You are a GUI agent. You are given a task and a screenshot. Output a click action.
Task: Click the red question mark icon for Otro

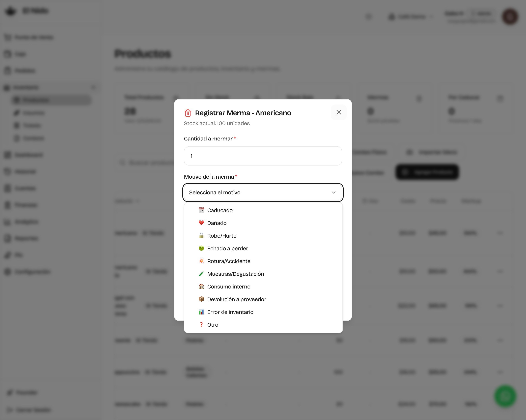201,324
